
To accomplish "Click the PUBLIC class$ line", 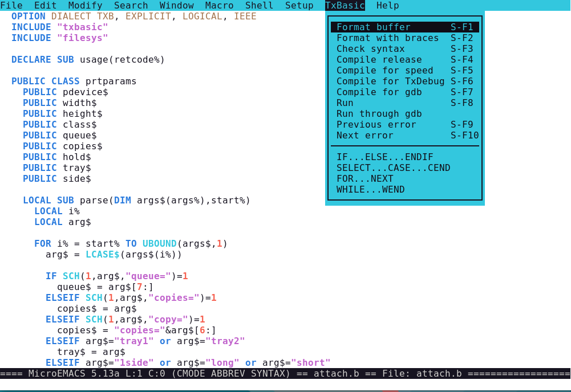I will tap(59, 125).
